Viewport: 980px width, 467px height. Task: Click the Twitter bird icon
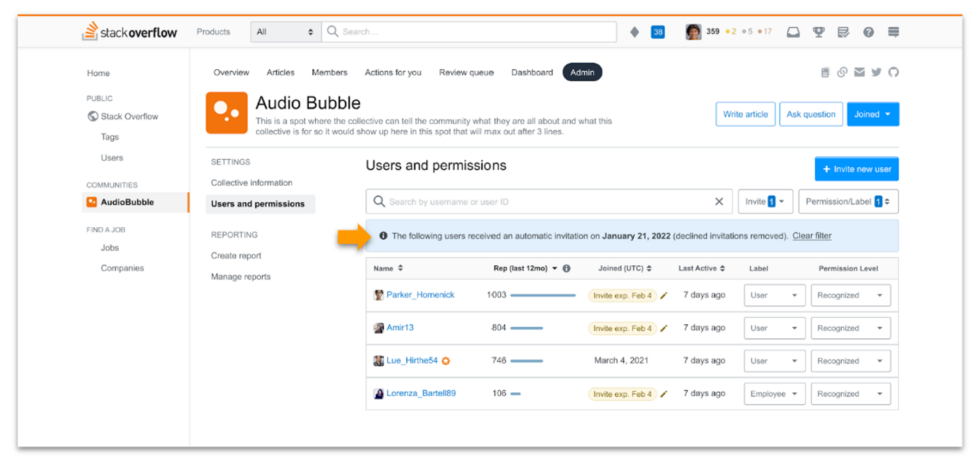pos(876,72)
